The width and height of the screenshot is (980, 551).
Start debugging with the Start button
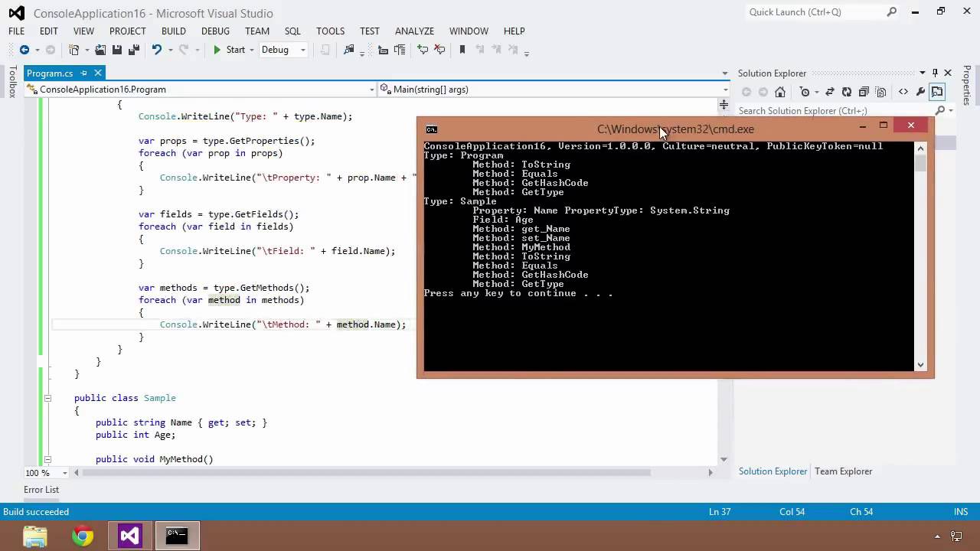point(229,50)
